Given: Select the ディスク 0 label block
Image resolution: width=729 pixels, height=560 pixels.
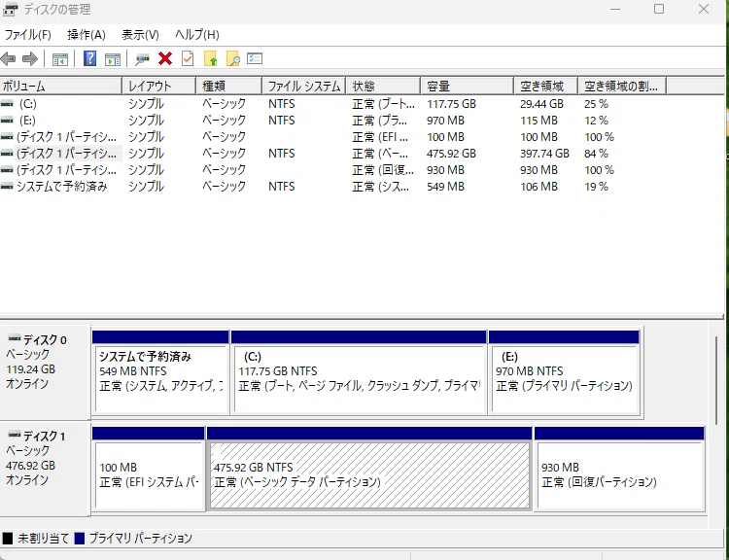Looking at the screenshot, I should coord(44,371).
